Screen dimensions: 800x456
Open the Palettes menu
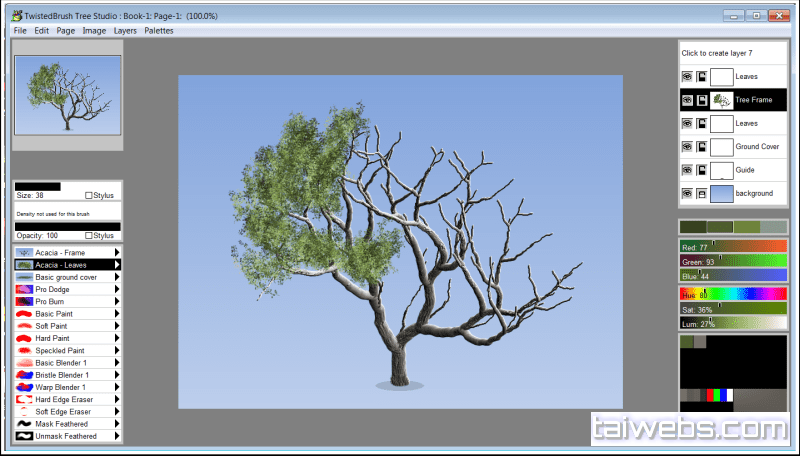click(158, 31)
